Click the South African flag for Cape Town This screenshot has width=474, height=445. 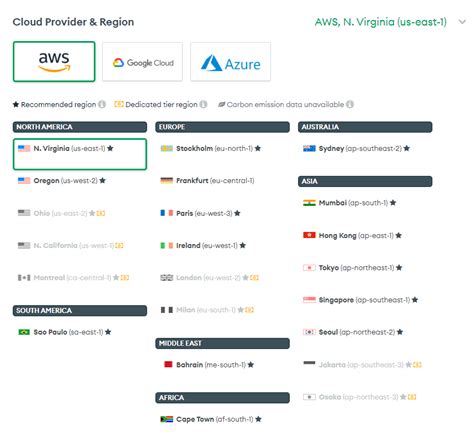167,419
